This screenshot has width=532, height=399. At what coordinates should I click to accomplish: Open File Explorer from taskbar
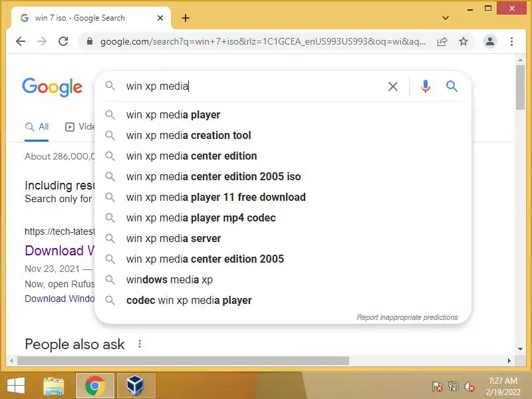pyautogui.click(x=54, y=386)
